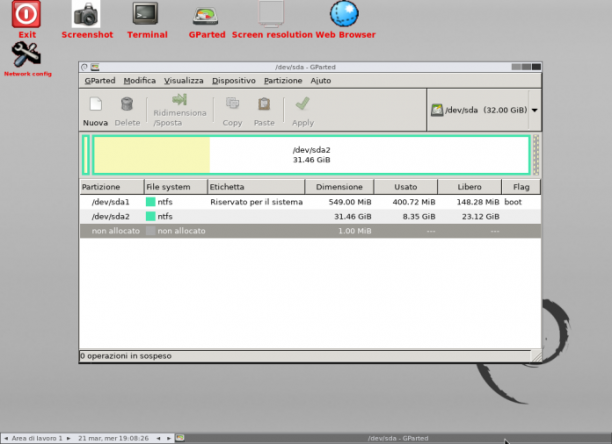Screen dimensions: 612x444
Task: Click the boot flag cell
Action: pyautogui.click(x=513, y=202)
